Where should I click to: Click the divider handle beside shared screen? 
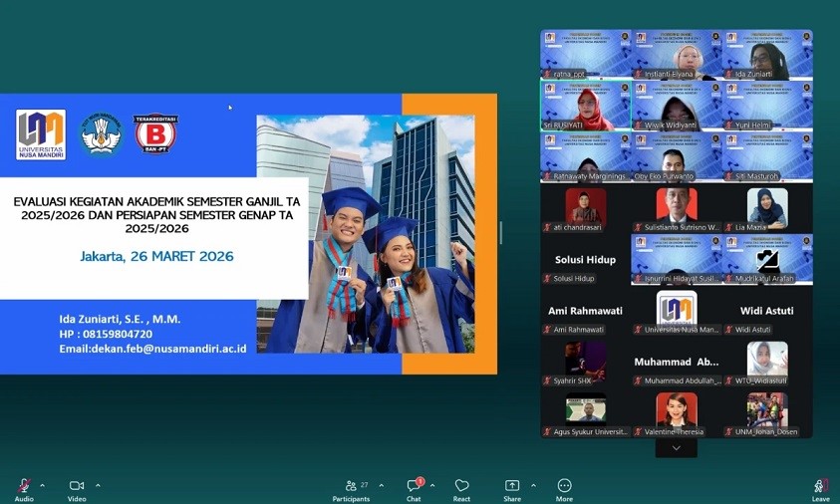[x=500, y=233]
